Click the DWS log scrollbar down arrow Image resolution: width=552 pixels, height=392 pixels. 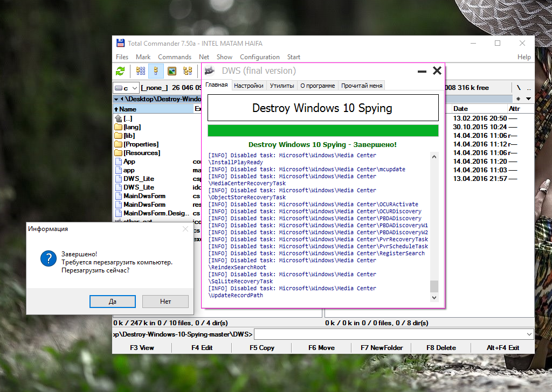(x=434, y=297)
